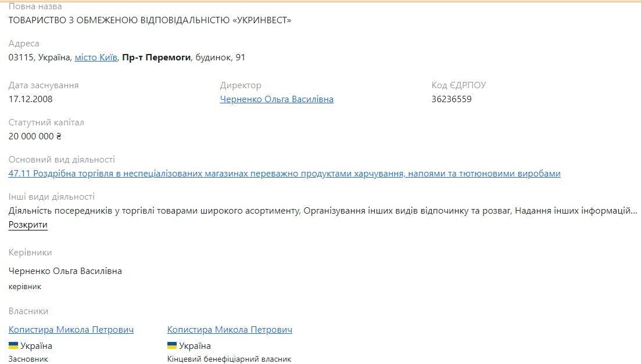Click the керівник role label

[x=24, y=287]
